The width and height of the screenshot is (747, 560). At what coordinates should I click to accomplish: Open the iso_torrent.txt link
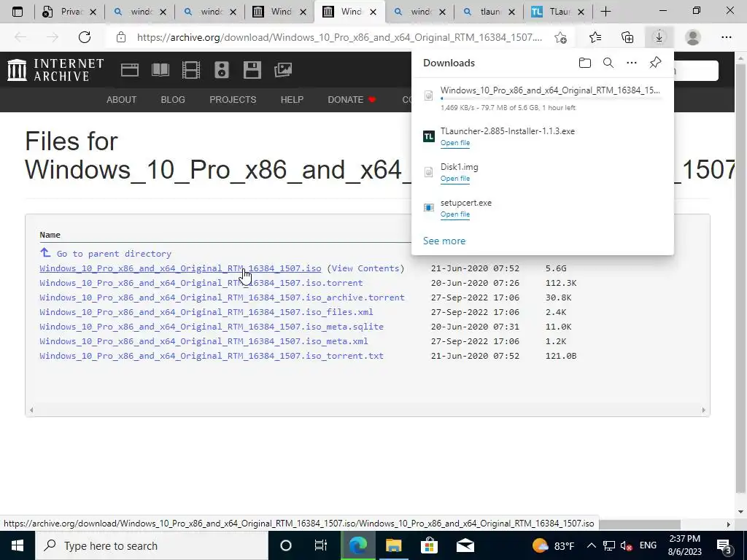(x=212, y=356)
